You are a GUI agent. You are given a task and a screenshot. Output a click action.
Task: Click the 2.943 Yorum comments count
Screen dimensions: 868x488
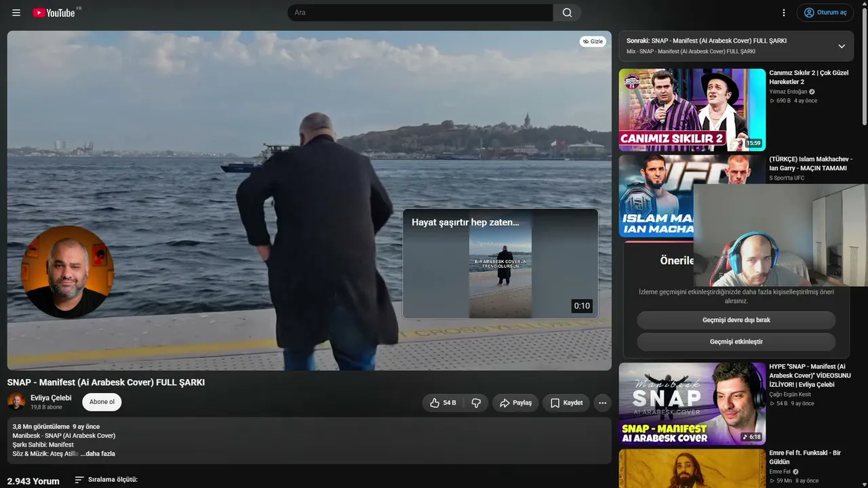[x=33, y=481]
